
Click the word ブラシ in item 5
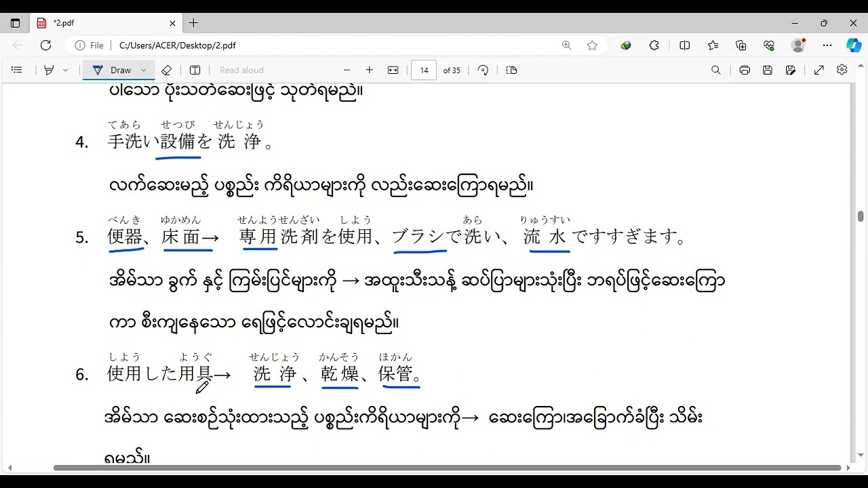[418, 237]
